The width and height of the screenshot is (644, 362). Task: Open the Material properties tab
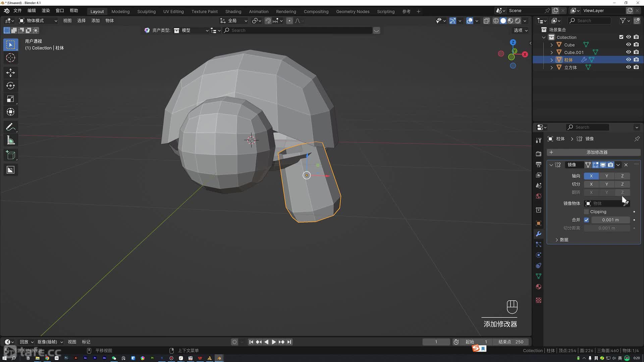(538, 287)
